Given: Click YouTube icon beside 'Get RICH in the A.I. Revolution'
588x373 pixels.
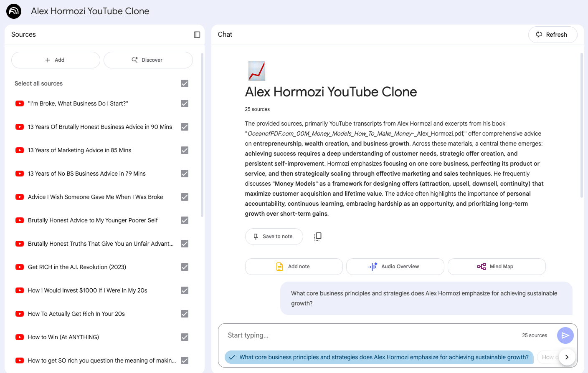Looking at the screenshot, I should (x=20, y=267).
